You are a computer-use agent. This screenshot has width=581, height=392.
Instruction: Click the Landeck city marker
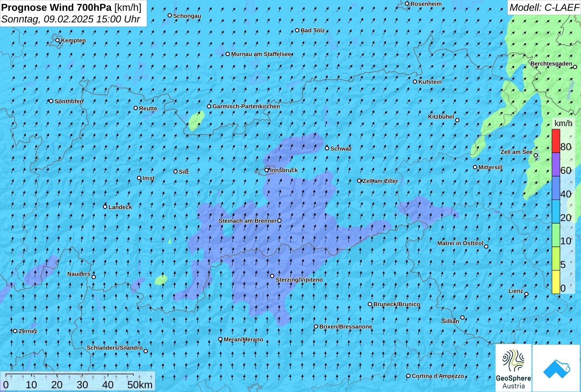point(105,207)
